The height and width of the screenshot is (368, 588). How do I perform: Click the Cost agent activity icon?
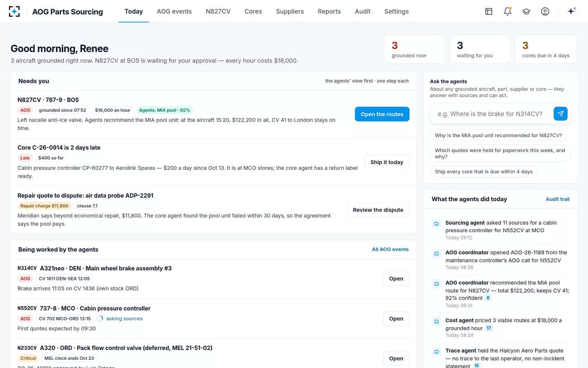(437, 321)
